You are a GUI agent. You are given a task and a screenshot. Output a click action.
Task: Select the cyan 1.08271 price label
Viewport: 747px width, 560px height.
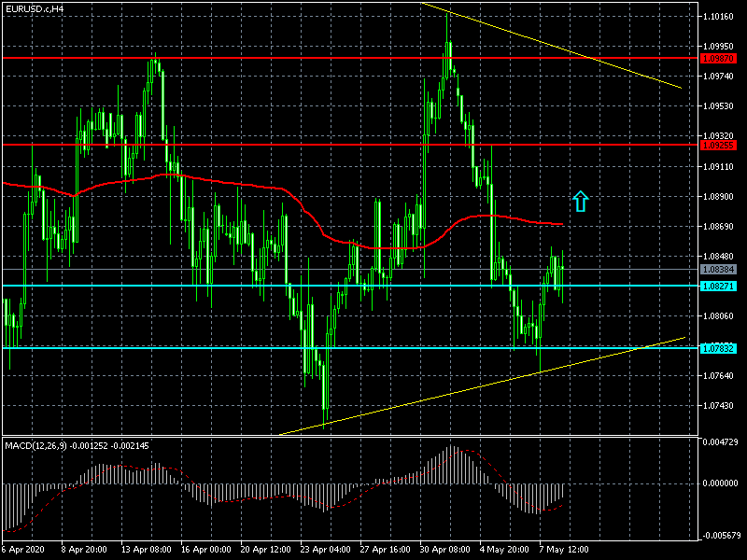tap(719, 286)
